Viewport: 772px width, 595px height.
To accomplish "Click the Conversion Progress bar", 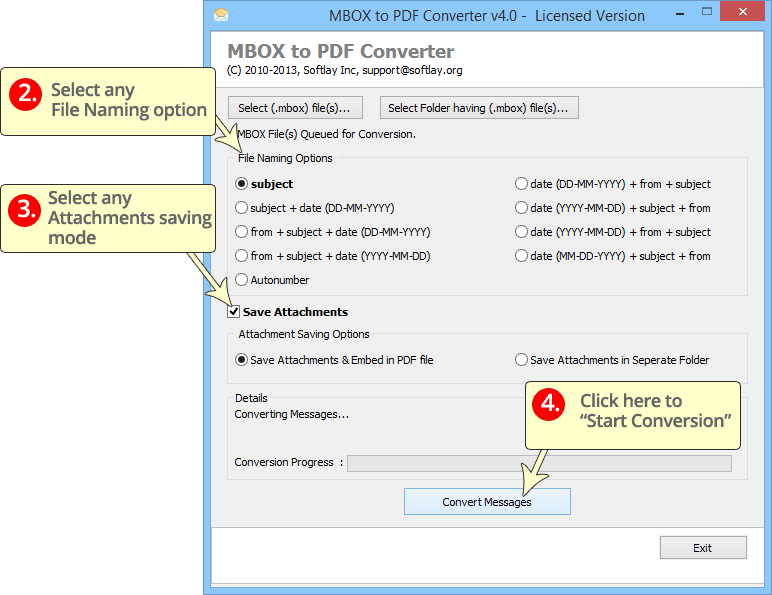I will (539, 463).
